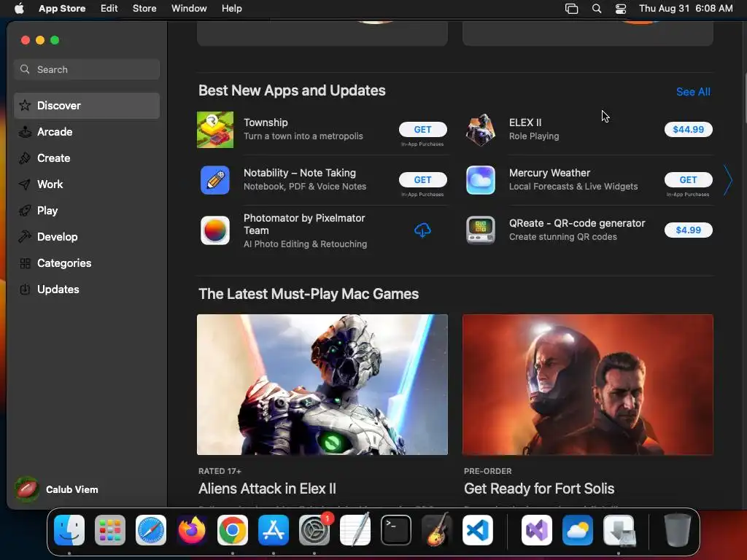Open 'Aliens Attack in Elex II' headline
The image size is (747, 560).
tap(267, 489)
